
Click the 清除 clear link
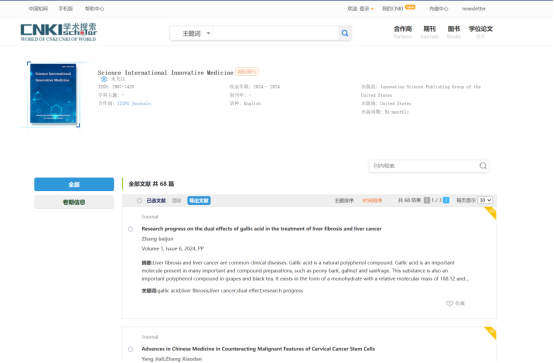[x=176, y=200]
